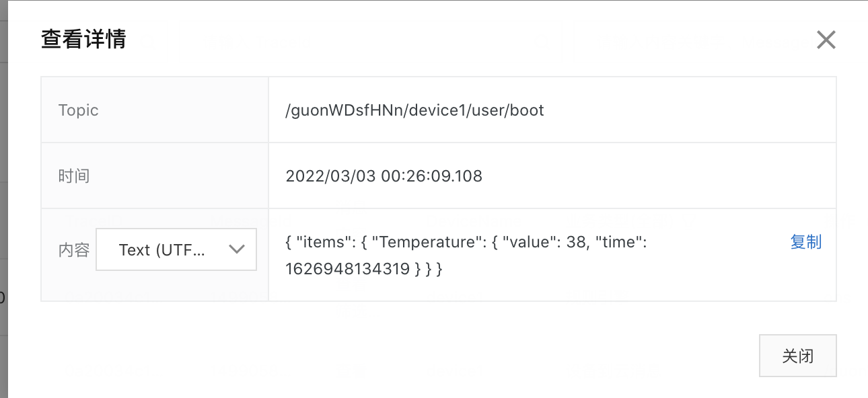This screenshot has width=868, height=398.
Task: Close the 查看详情 dialog with the X icon
Action: (x=826, y=40)
